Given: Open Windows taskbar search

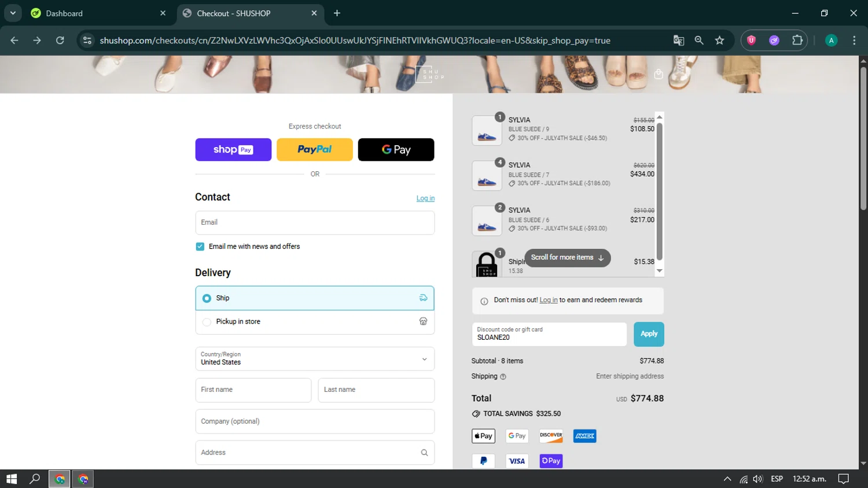Looking at the screenshot, I should pyautogui.click(x=35, y=479).
